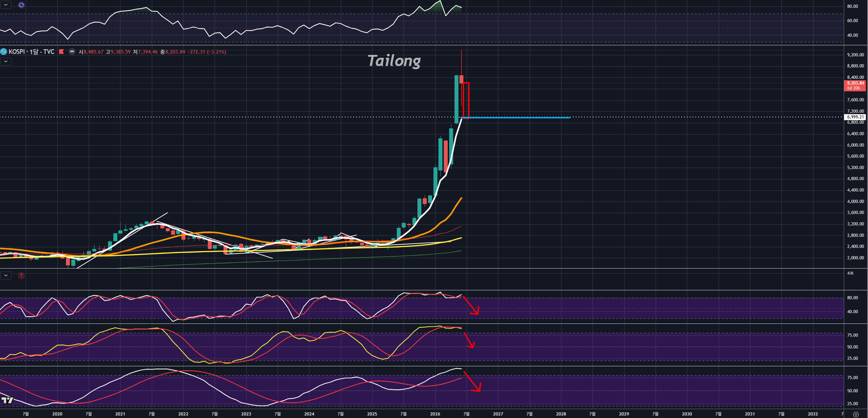The image size is (868, 418).
Task: Click the 9,200.00 price axis label
Action: tap(856, 55)
